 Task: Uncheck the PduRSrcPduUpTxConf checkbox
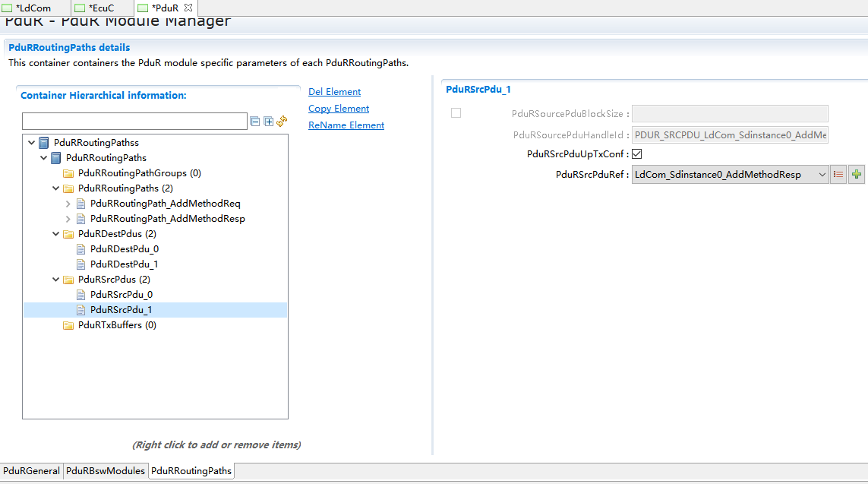637,154
